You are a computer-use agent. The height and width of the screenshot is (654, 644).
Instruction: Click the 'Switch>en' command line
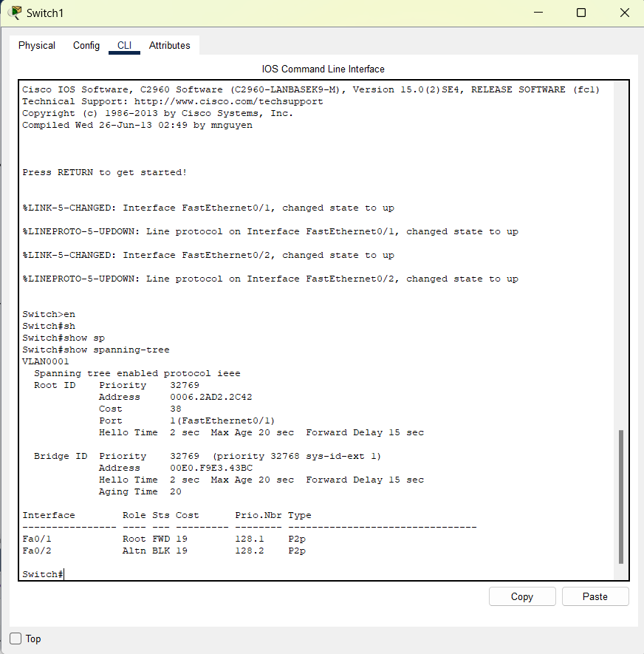tap(49, 314)
